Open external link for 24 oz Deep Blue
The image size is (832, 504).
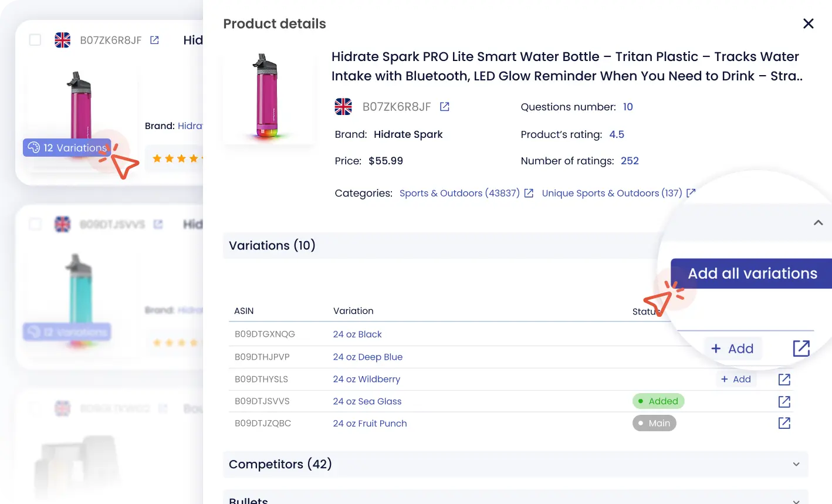[x=801, y=349]
